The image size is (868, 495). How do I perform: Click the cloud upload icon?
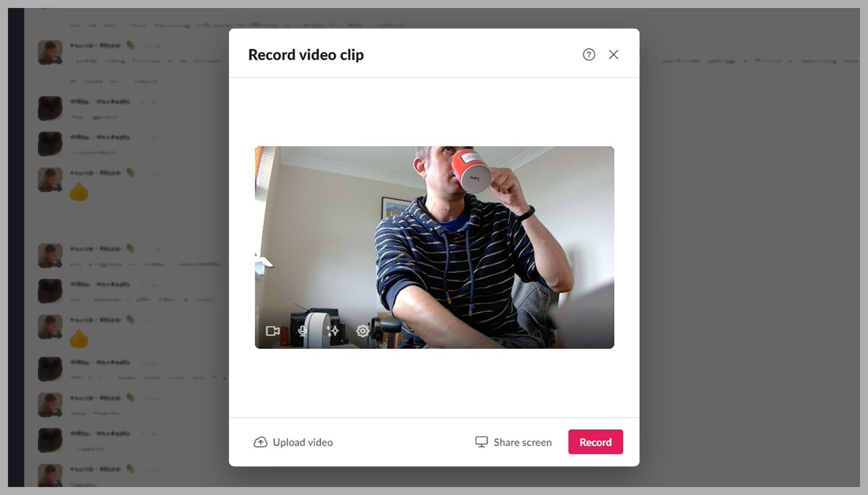pyautogui.click(x=260, y=442)
